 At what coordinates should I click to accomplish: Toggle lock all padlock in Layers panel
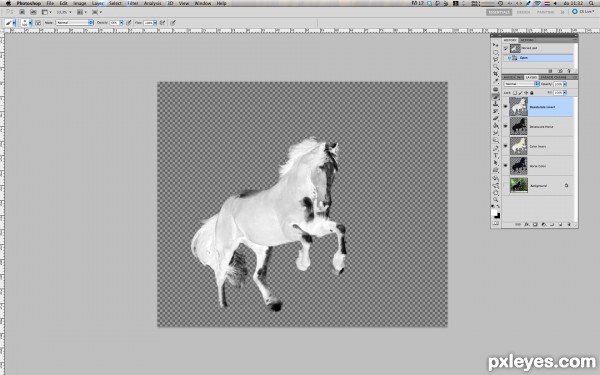coord(532,93)
